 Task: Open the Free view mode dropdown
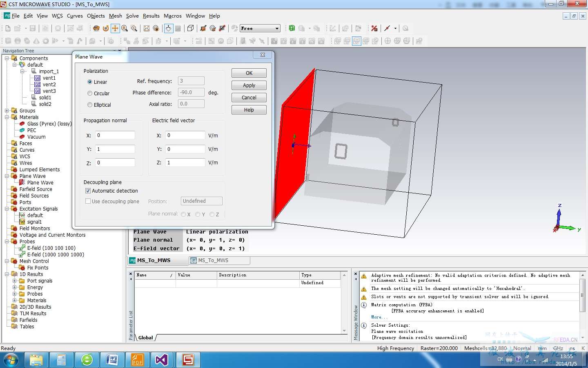(277, 28)
